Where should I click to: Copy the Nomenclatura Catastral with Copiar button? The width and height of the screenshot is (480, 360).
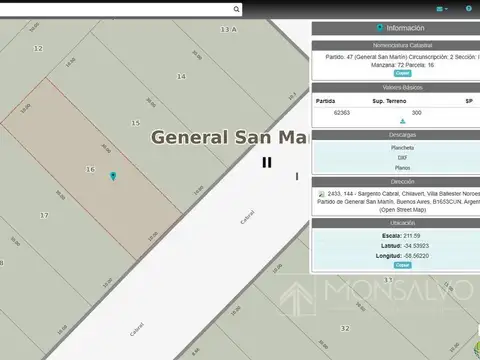click(403, 73)
